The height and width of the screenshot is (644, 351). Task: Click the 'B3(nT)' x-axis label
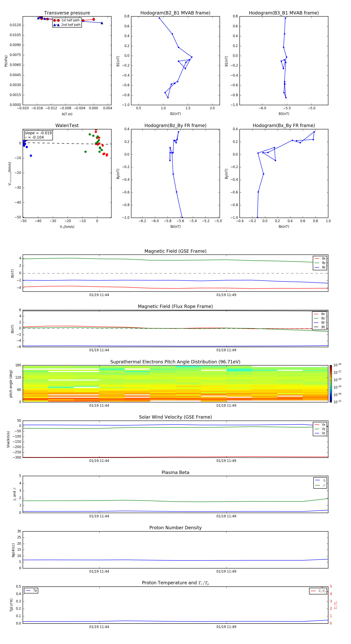284,114
